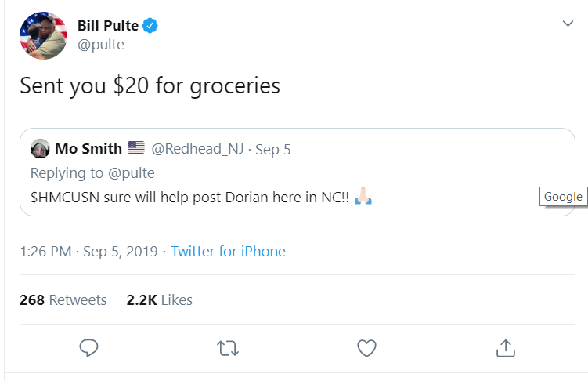Click the 1:26 PM Sep 5, 2019 timestamp
The height and width of the screenshot is (381, 588).
click(x=88, y=252)
